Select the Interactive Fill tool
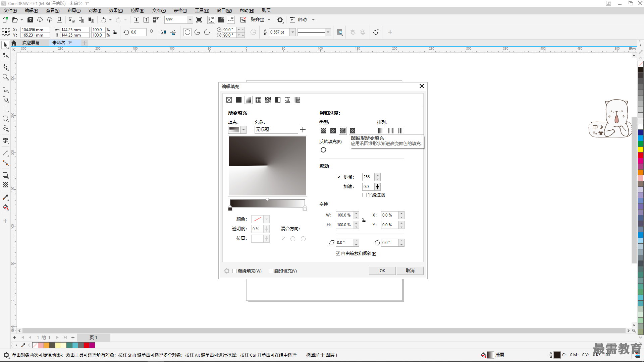The height and width of the screenshot is (362, 644). 5,207
